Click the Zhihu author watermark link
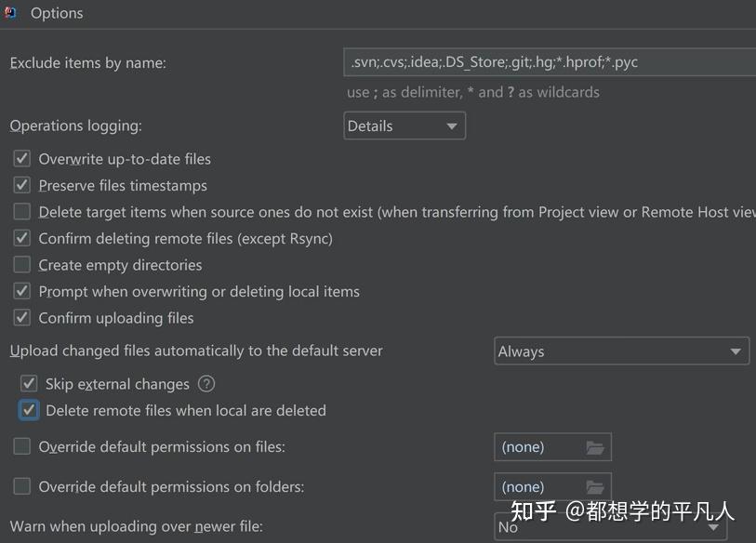 pos(621,512)
